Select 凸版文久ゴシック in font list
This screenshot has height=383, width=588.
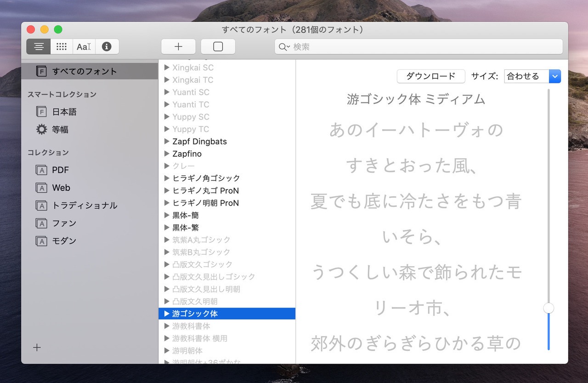click(x=227, y=264)
